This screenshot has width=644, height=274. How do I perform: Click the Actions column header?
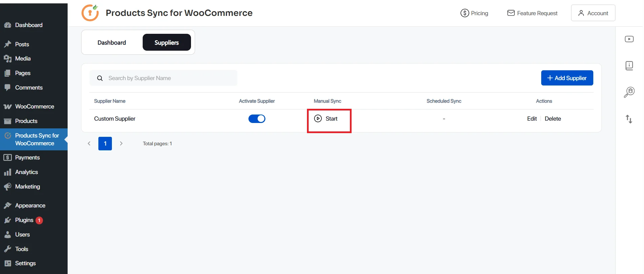point(544,101)
